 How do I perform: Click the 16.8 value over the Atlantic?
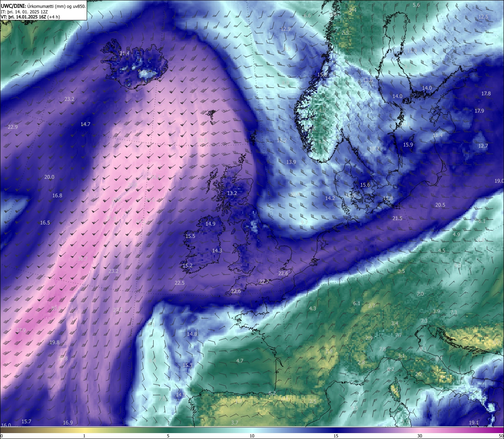(57, 195)
